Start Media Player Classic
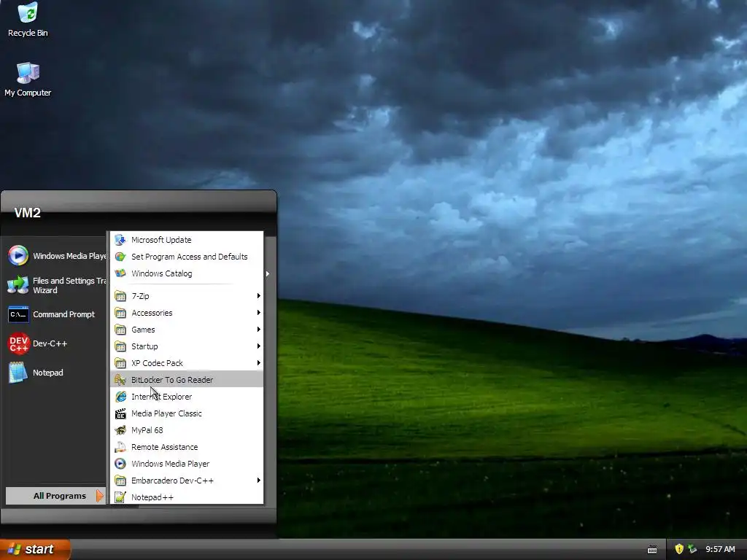This screenshot has height=560, width=747. 187,413
